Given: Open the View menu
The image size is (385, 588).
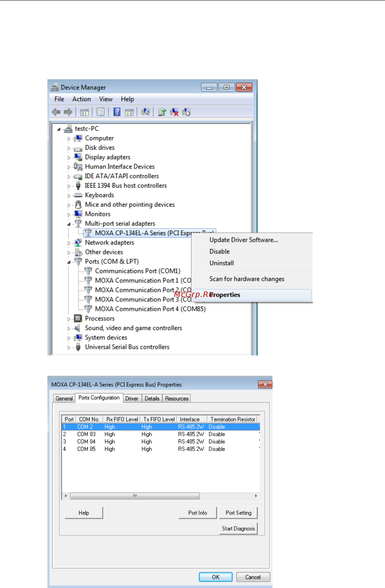Looking at the screenshot, I should (106, 99).
